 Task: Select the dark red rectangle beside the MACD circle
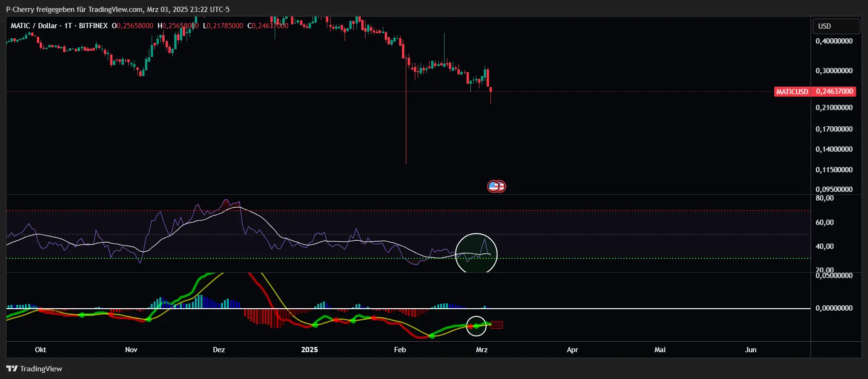(497, 325)
